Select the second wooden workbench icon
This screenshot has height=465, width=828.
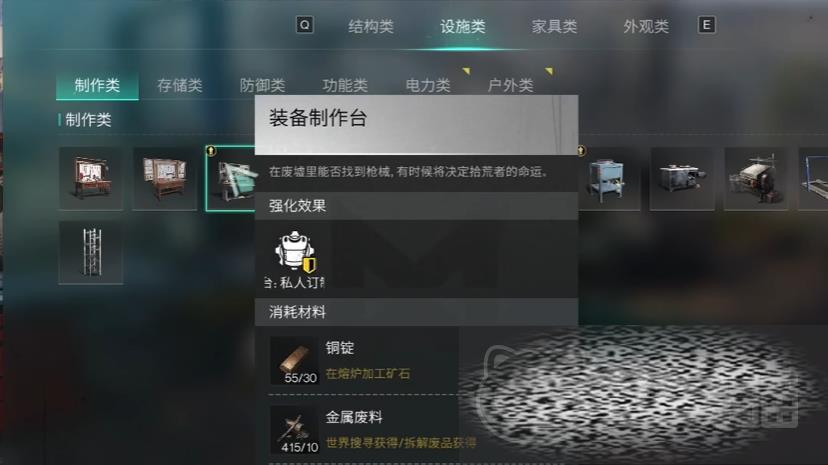point(165,179)
